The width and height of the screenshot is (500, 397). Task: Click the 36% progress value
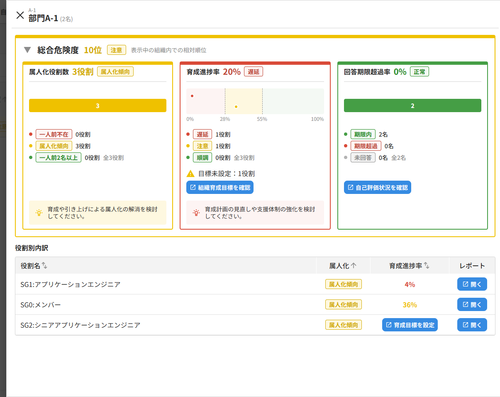(x=410, y=305)
